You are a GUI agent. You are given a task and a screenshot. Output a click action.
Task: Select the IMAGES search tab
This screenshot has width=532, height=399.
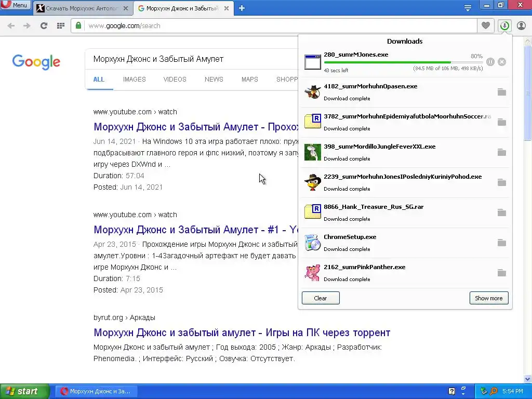pyautogui.click(x=135, y=79)
